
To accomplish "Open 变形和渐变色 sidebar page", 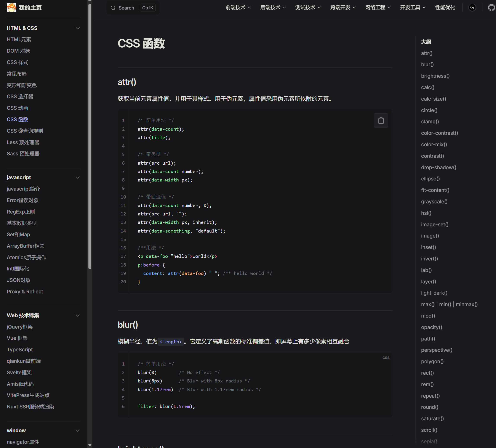I will point(22,85).
